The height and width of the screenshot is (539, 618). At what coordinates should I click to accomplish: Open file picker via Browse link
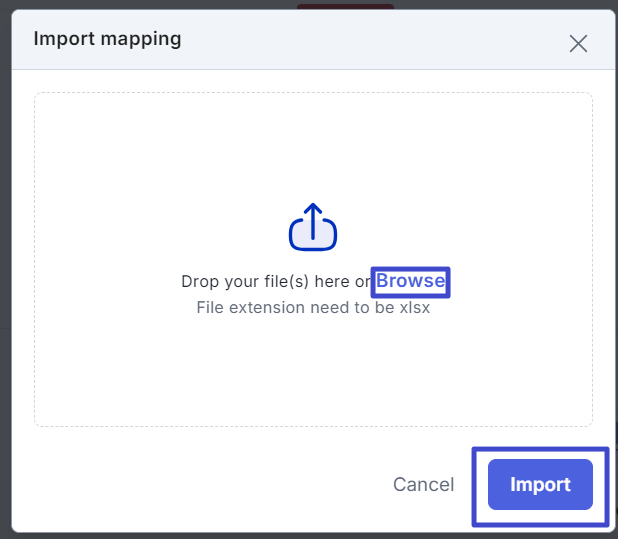pos(410,281)
